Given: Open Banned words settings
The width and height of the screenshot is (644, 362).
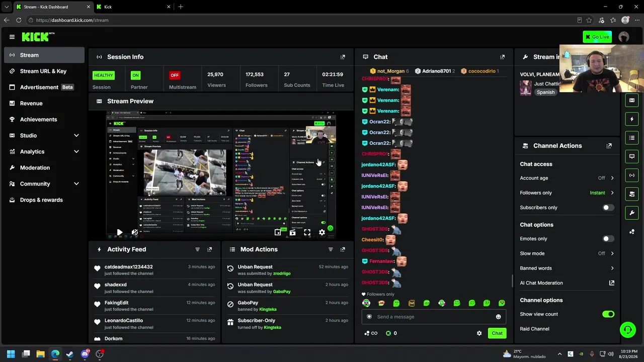Looking at the screenshot, I should pos(567,268).
